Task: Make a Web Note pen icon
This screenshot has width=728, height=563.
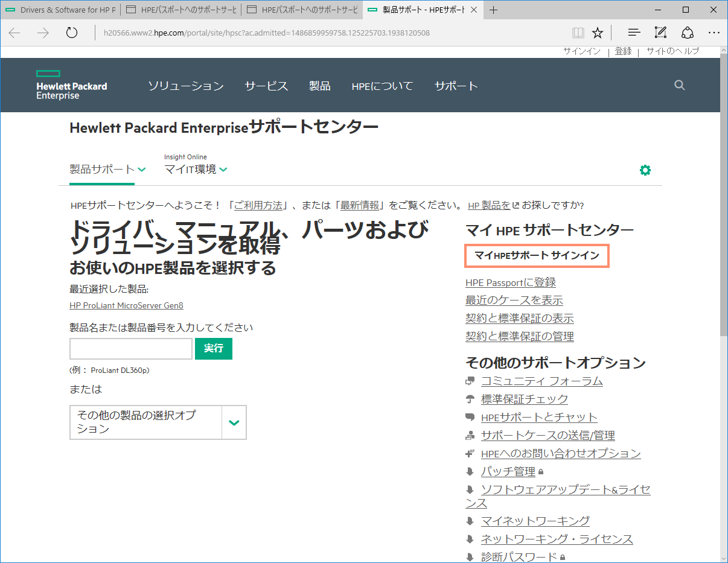Action: click(x=660, y=33)
